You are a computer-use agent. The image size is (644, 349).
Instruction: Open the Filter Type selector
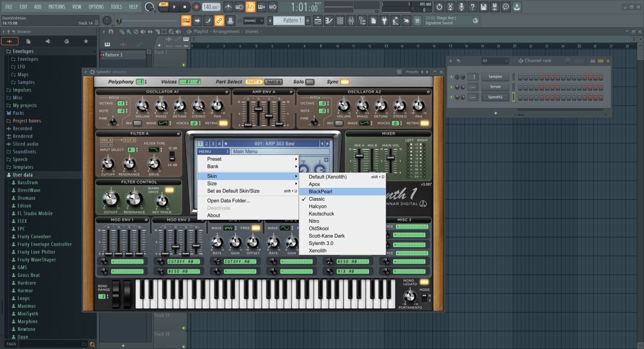(x=154, y=149)
